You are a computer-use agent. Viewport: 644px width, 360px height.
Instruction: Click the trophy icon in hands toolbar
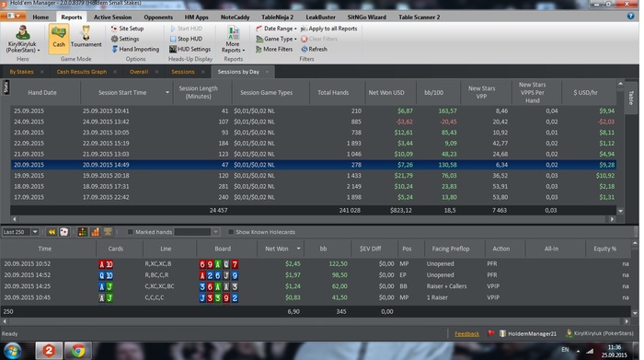pos(108,232)
